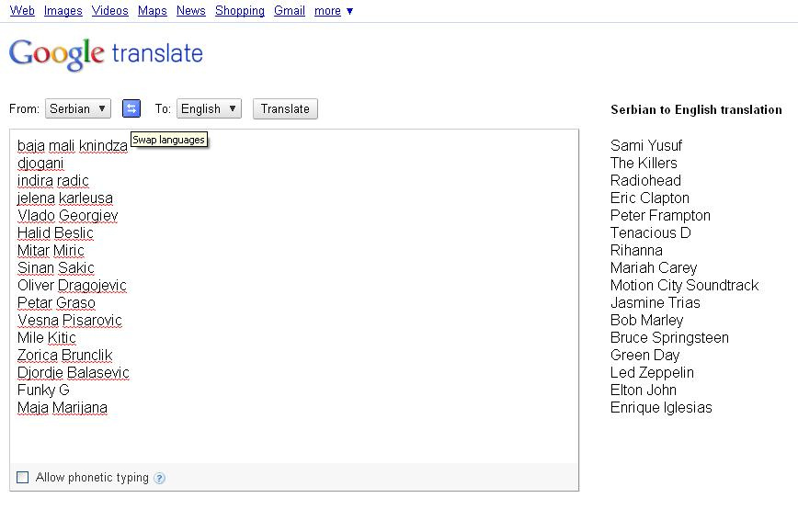The width and height of the screenshot is (798, 532).
Task: Click the translation result 'Peter Frampton'
Action: pos(660,216)
